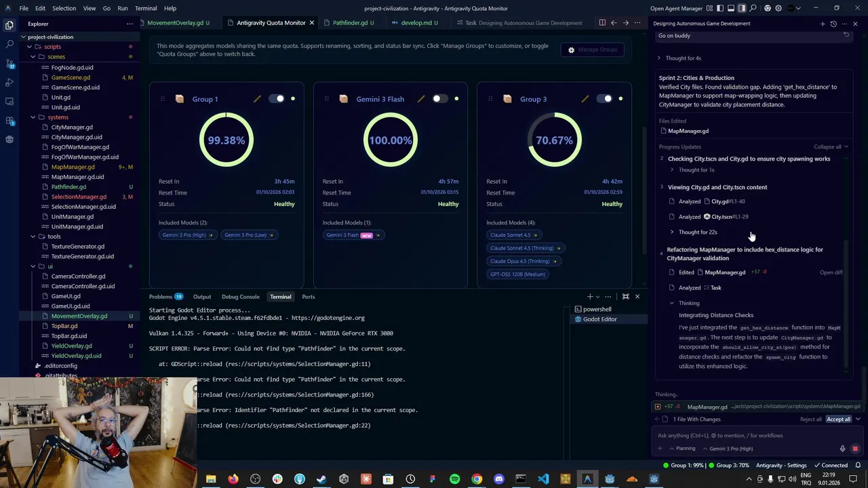
Task: Open the Selection menu
Action: click(64, 8)
